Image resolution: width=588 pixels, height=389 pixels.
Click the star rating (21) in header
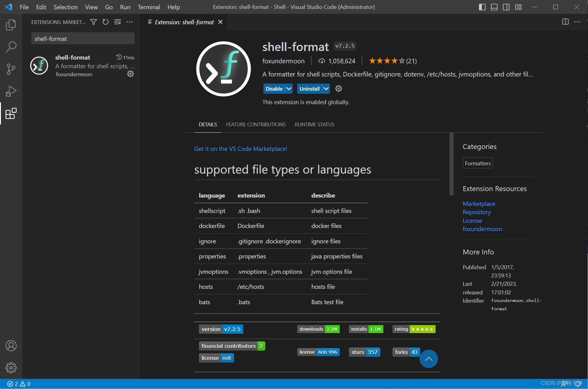[x=393, y=61]
